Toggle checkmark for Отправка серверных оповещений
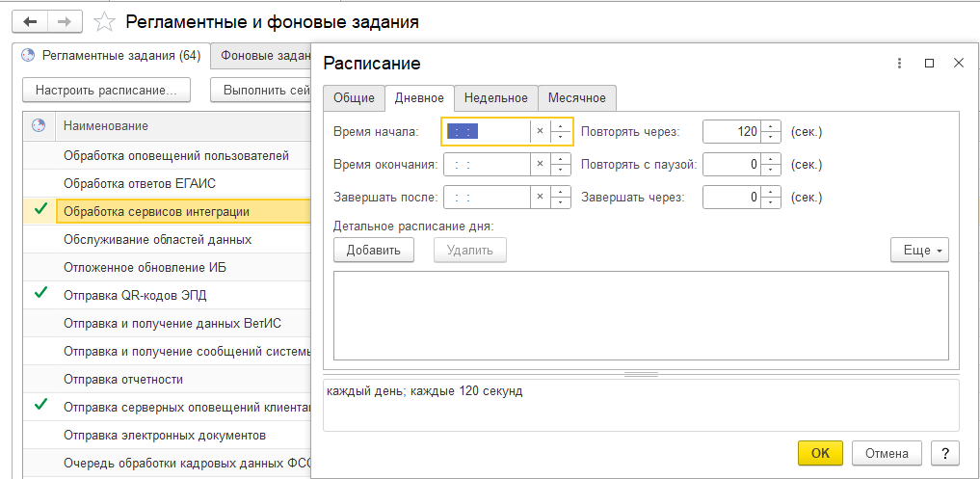This screenshot has width=980, height=479. tap(40, 406)
